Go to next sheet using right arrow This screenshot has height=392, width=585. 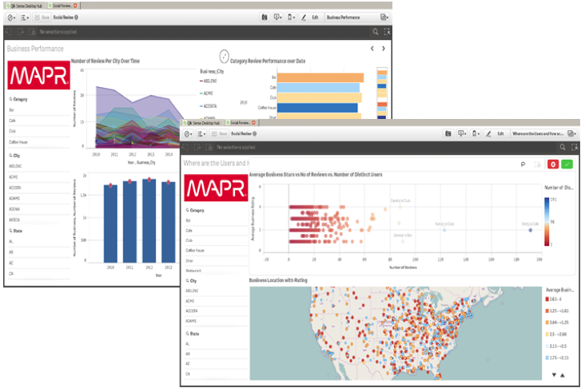pos(383,49)
